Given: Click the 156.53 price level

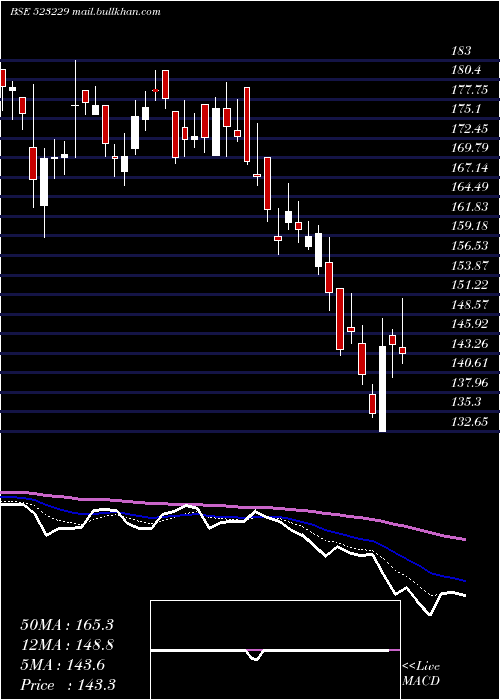Looking at the screenshot, I should (x=469, y=246).
